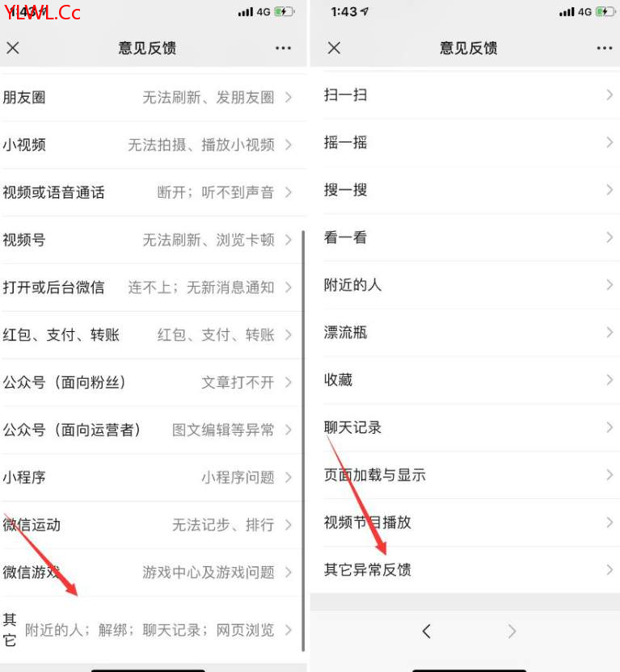This screenshot has height=672, width=620.
Task: Click 小程序问题 description text
Action: [x=238, y=477]
